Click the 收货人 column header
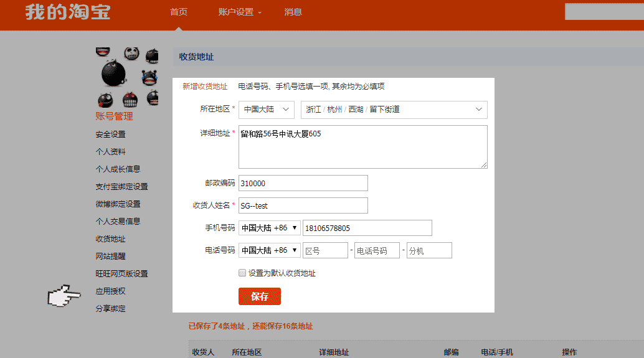 pos(203,352)
